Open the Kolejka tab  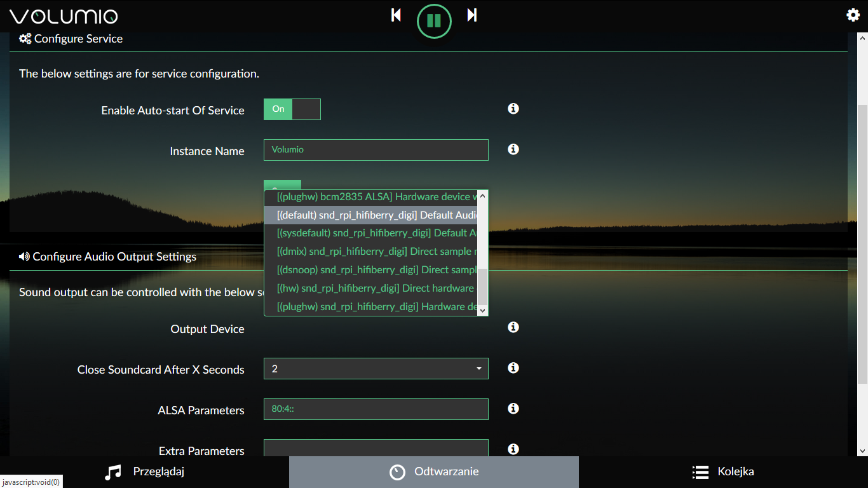723,472
